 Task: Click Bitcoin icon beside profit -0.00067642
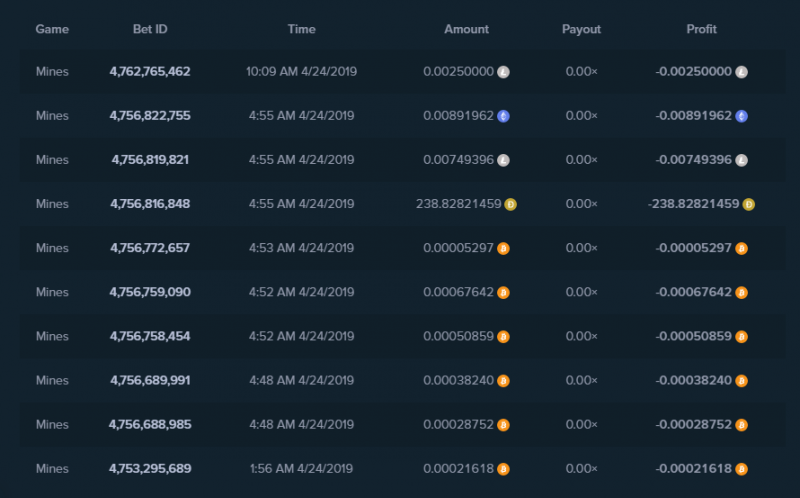pyautogui.click(x=742, y=293)
